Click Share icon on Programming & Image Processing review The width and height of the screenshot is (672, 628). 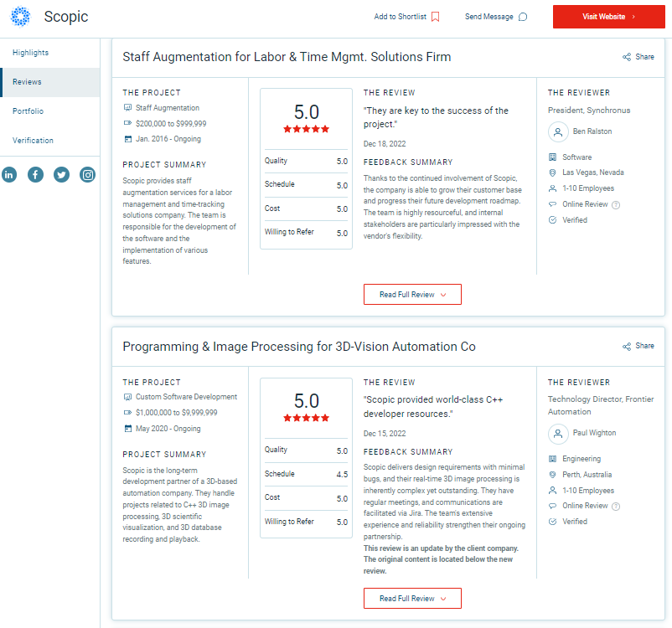pos(627,346)
